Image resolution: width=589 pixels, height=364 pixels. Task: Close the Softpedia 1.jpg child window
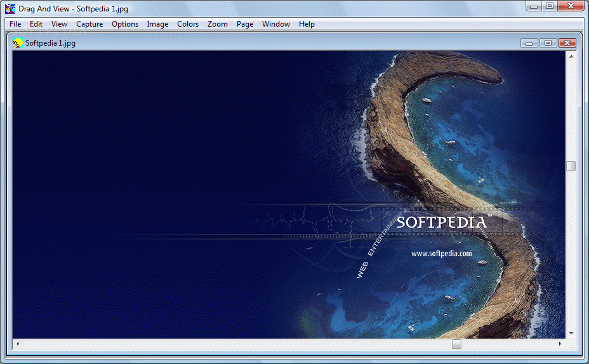[567, 43]
